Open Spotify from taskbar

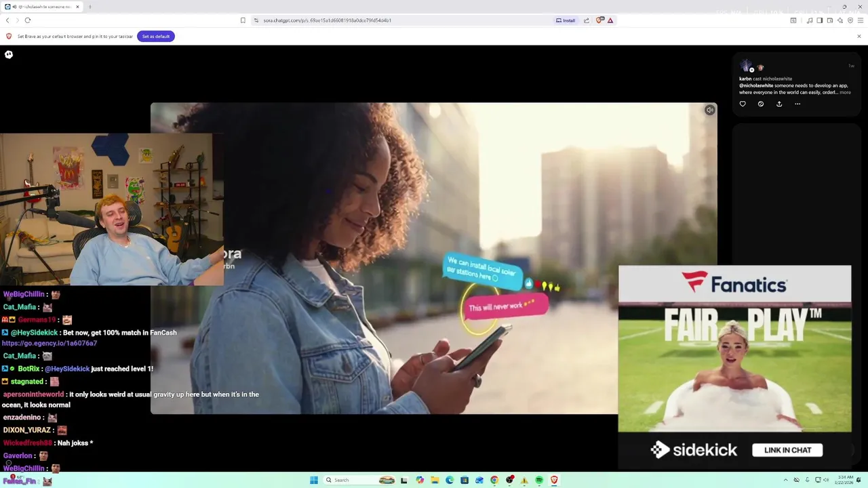(539, 480)
